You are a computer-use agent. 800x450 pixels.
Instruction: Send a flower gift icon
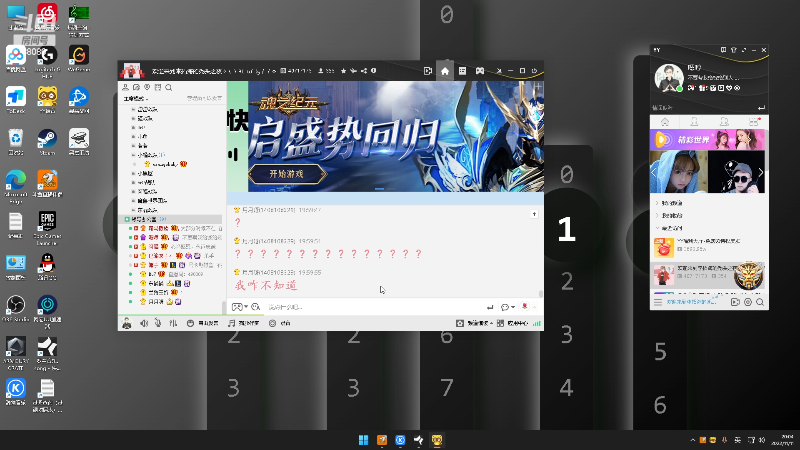coord(525,307)
